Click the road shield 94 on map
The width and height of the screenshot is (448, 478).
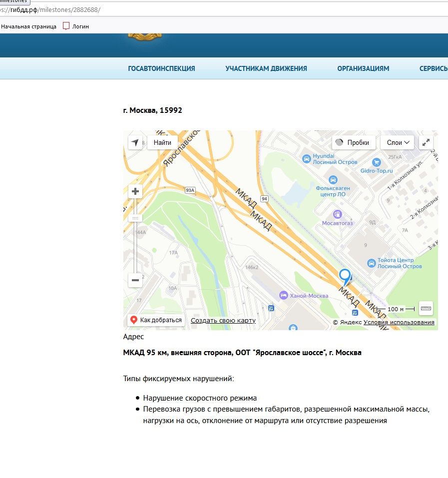coord(264,199)
